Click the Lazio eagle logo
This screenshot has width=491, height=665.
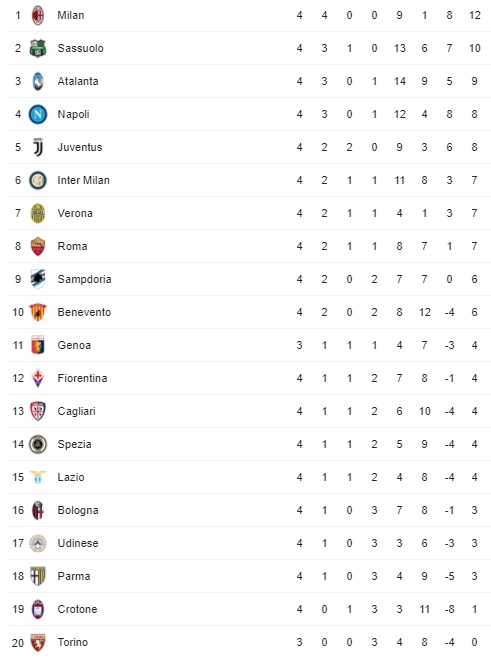pos(38,477)
